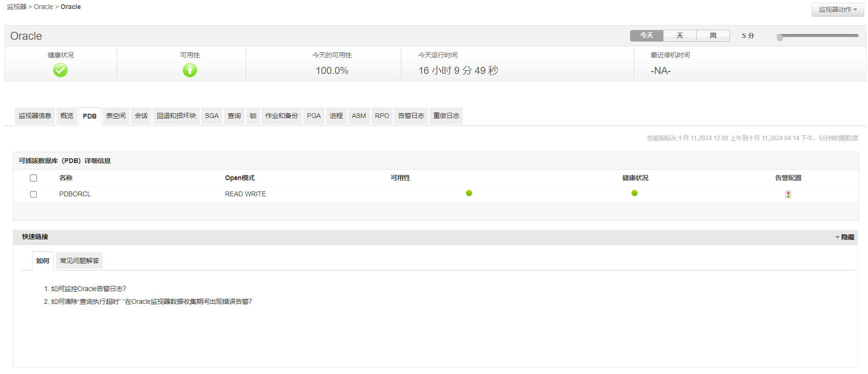Open the 会话 tab

pos(141,116)
